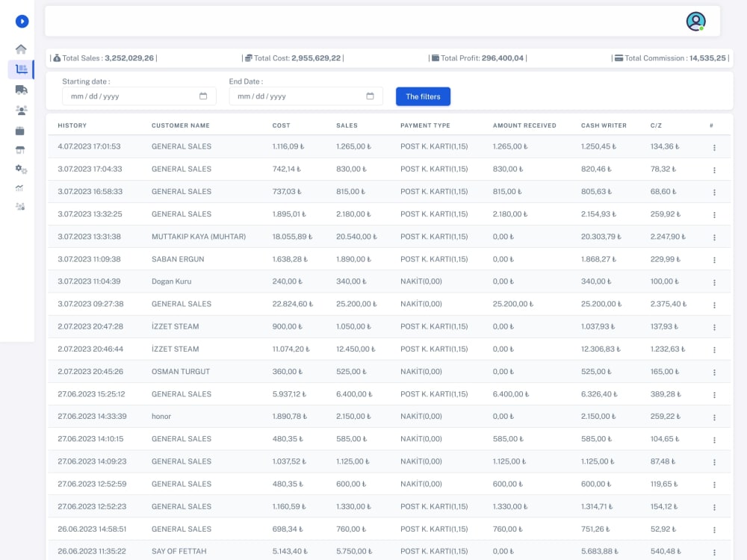Open row menu for 3.07.2023 13:32:25 sale

[x=714, y=215]
